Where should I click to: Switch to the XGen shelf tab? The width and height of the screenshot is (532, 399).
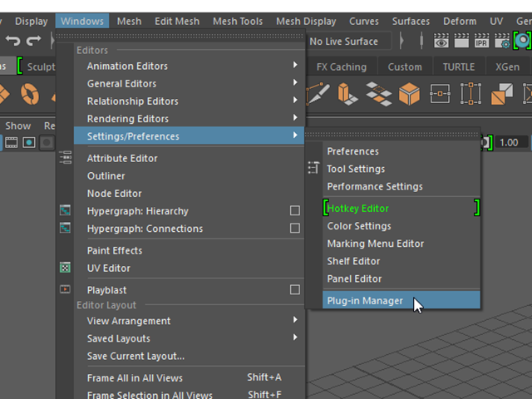pyautogui.click(x=508, y=66)
